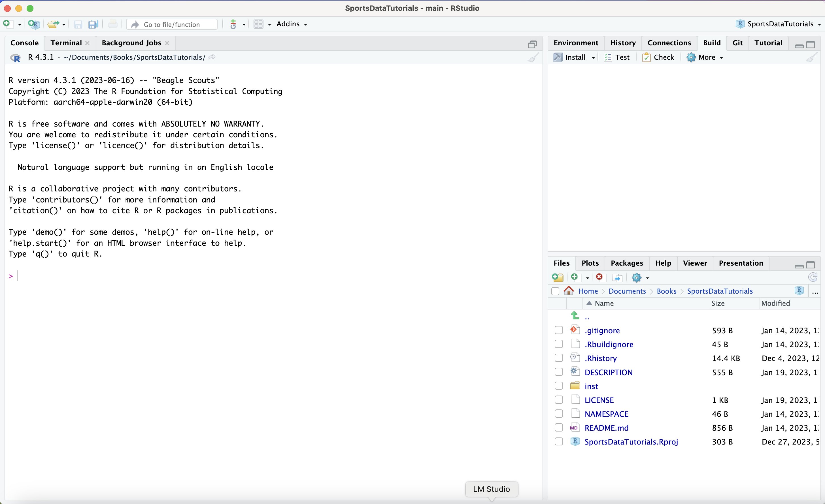Click the broom icon in Build pane
Viewport: 825px width, 504px height.
pyautogui.click(x=811, y=57)
